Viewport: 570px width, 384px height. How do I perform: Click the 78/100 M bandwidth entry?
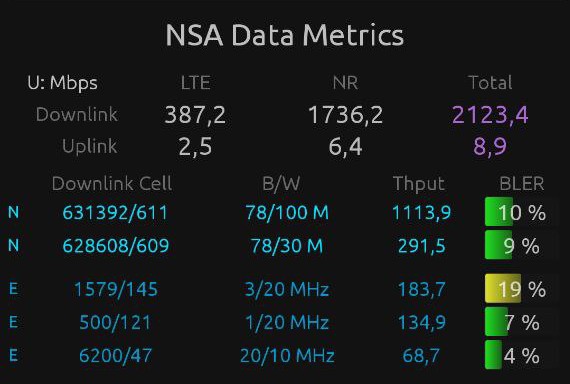coord(287,212)
